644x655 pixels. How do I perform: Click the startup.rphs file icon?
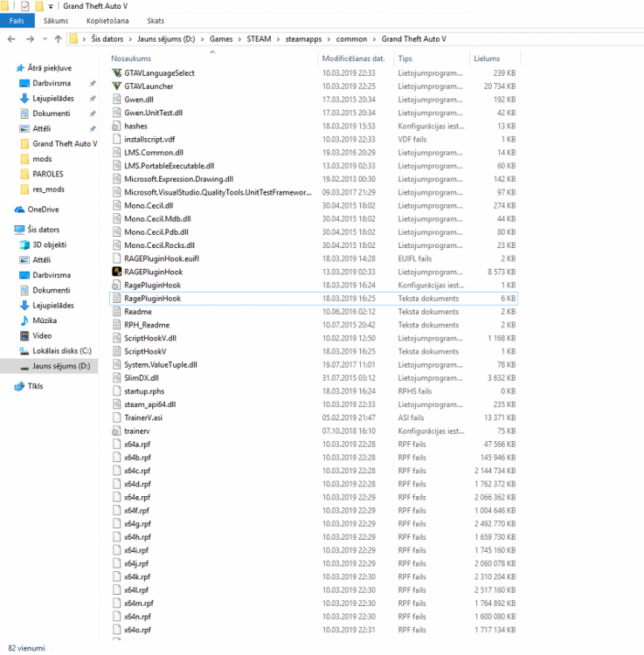point(117,391)
